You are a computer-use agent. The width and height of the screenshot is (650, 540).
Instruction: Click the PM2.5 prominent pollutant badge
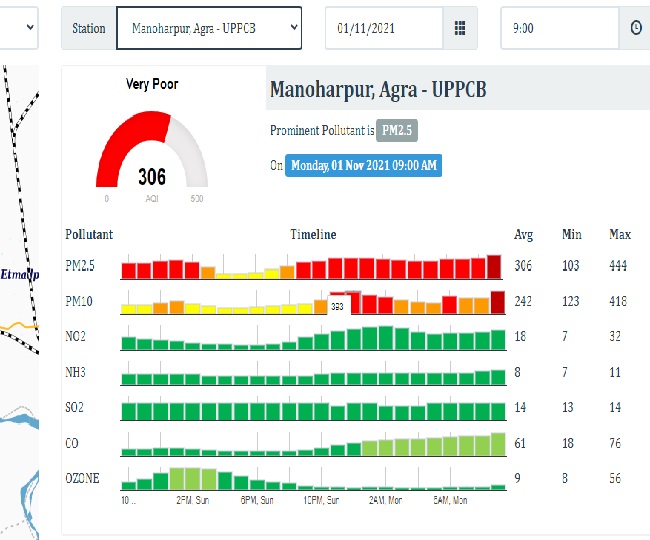point(396,131)
